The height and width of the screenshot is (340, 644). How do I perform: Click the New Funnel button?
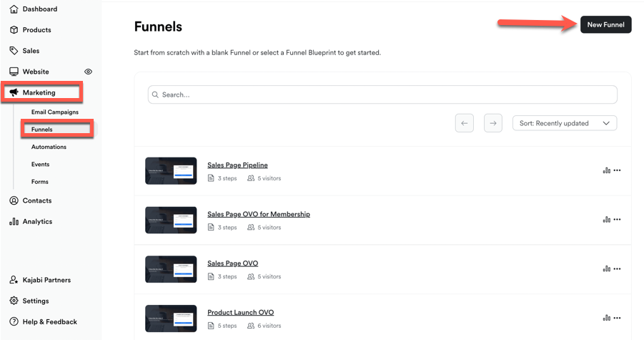[x=605, y=24]
